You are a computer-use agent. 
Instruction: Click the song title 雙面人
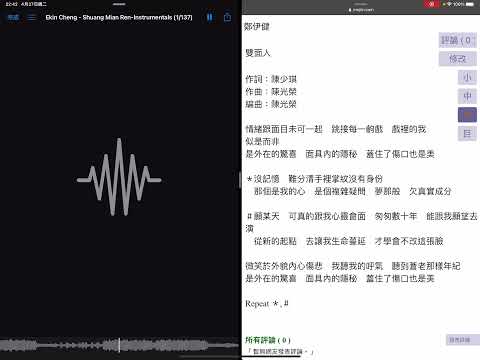click(258, 53)
